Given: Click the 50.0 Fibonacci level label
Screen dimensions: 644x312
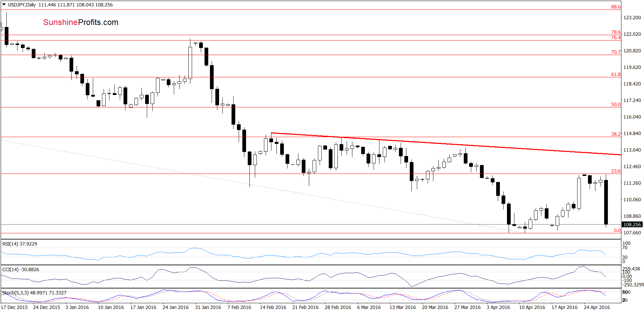Looking at the screenshot, I should [x=616, y=104].
